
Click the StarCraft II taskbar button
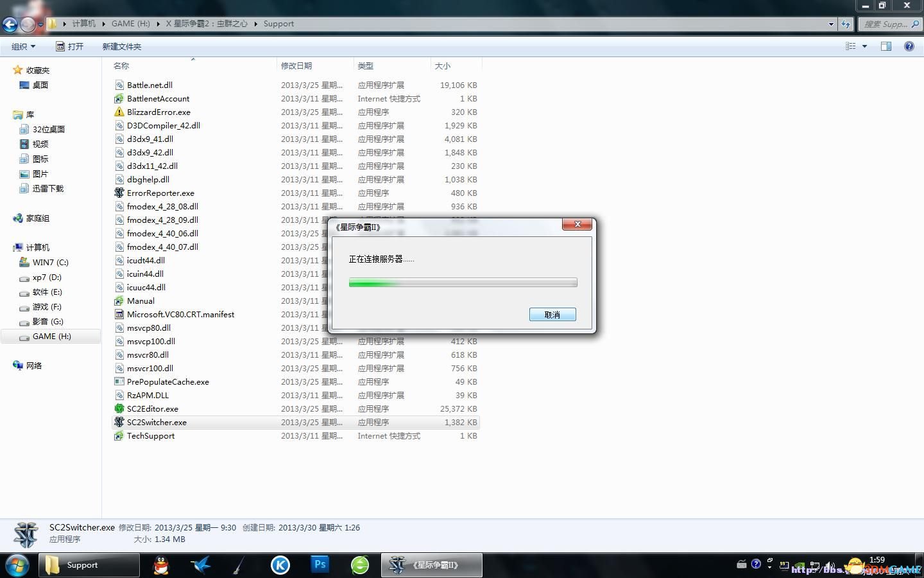[431, 565]
